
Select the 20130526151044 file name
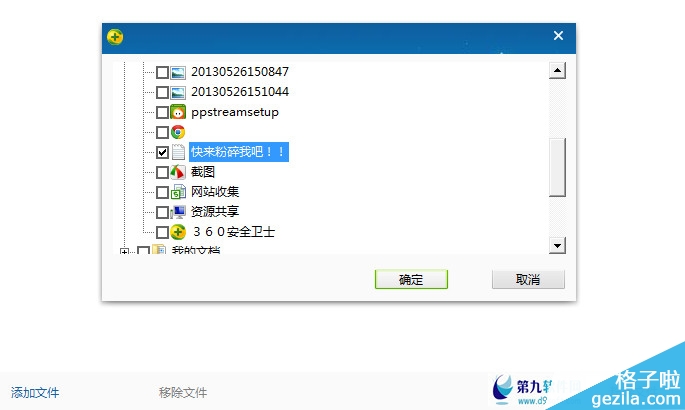(x=240, y=92)
